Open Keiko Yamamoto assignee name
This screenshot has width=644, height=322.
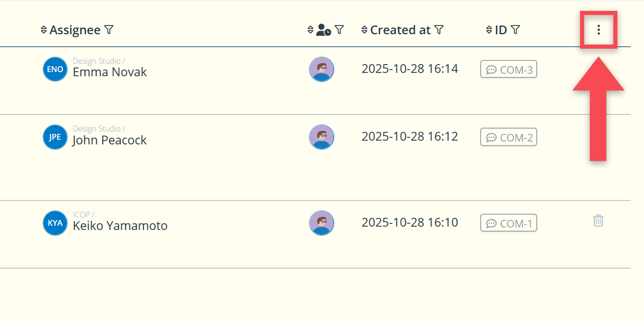tap(120, 226)
